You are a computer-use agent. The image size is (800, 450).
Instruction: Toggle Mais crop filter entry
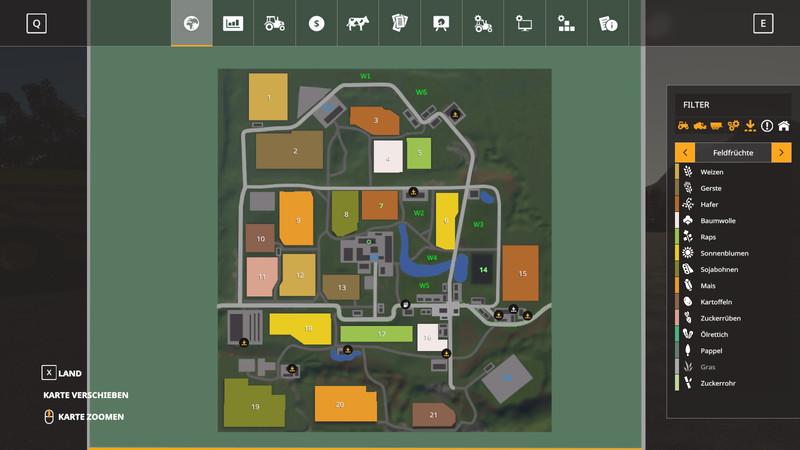711,286
